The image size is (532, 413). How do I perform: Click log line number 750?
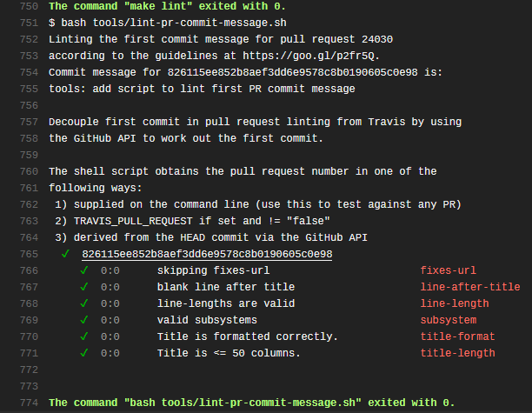28,6
